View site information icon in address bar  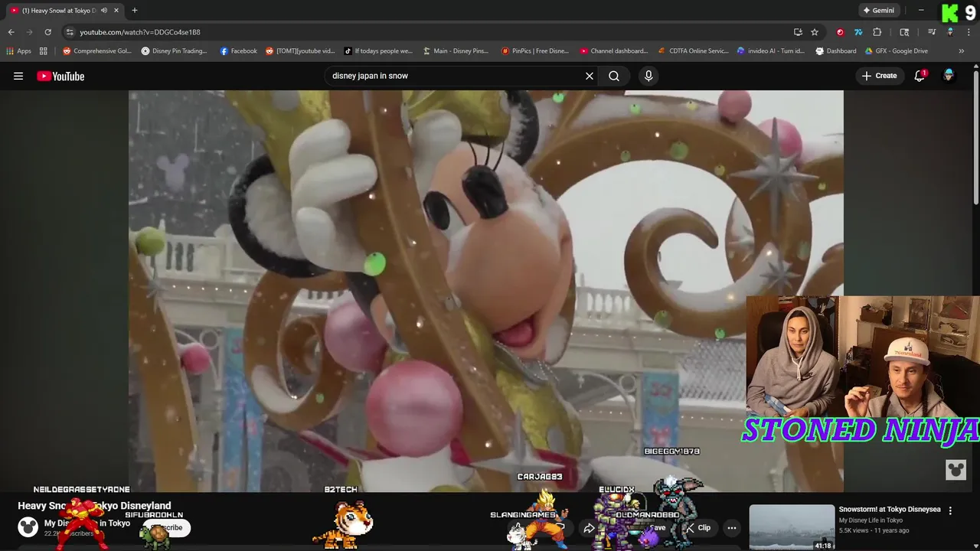70,32
